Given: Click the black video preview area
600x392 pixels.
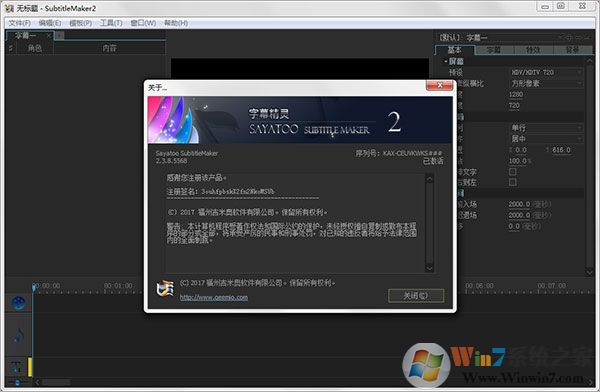Looking at the screenshot, I should 300,69.
